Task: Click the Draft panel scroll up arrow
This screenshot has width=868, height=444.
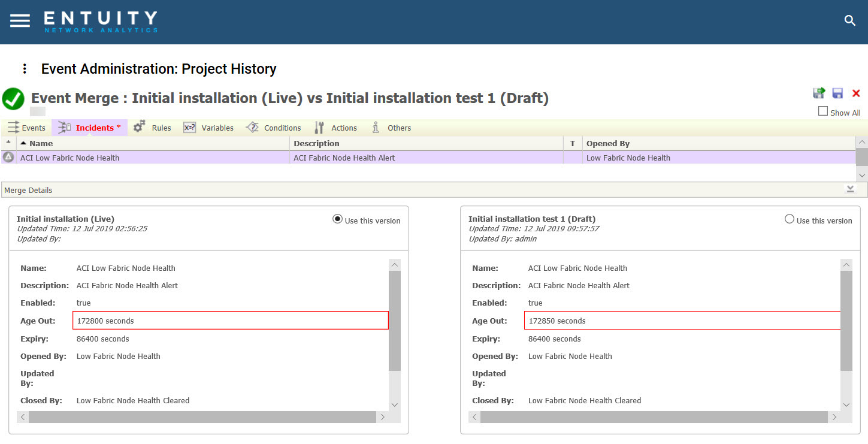Action: (846, 264)
